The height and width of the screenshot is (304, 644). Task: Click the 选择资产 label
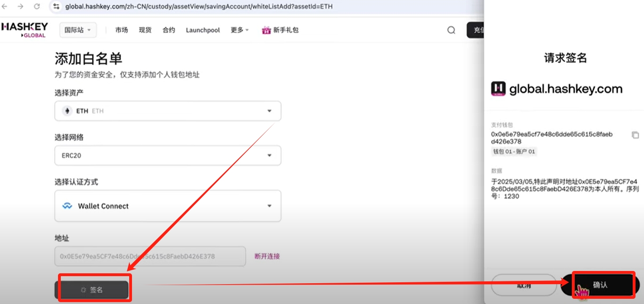tap(69, 93)
